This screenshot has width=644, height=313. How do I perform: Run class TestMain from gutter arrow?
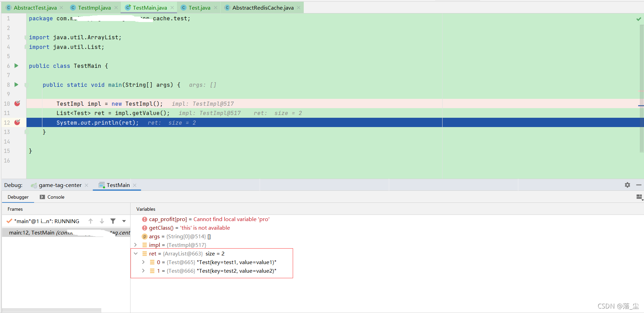coord(16,65)
